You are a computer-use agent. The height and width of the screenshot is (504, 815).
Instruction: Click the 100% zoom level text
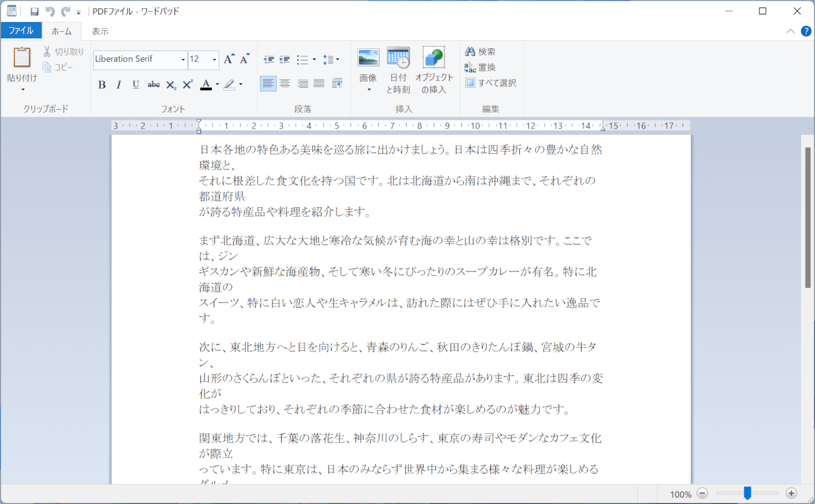(681, 495)
